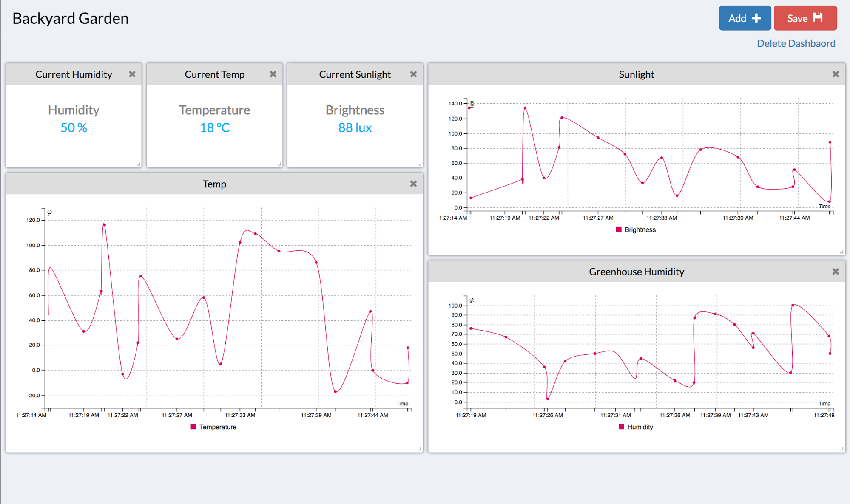
Task: Remove the Greenhouse Humidity widget
Action: point(836,272)
